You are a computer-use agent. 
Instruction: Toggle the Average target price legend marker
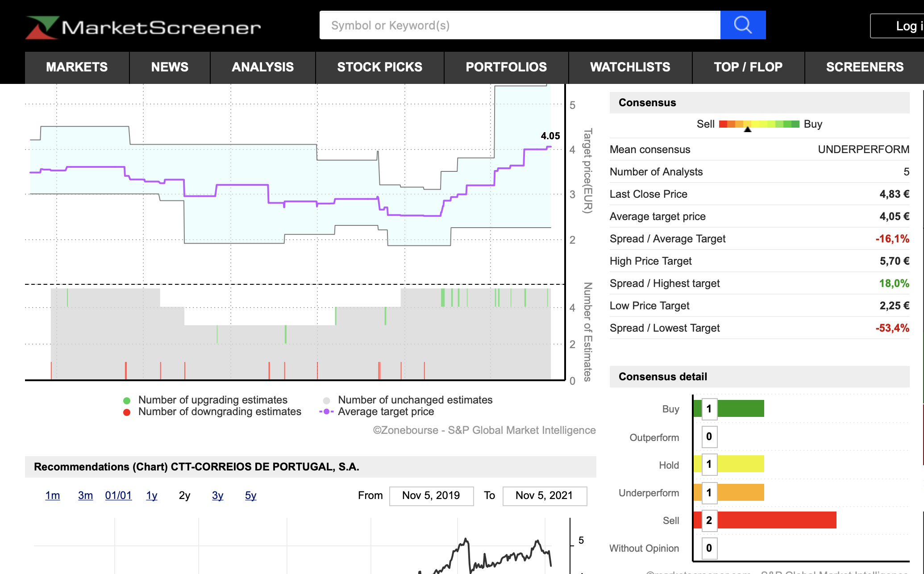(x=326, y=412)
